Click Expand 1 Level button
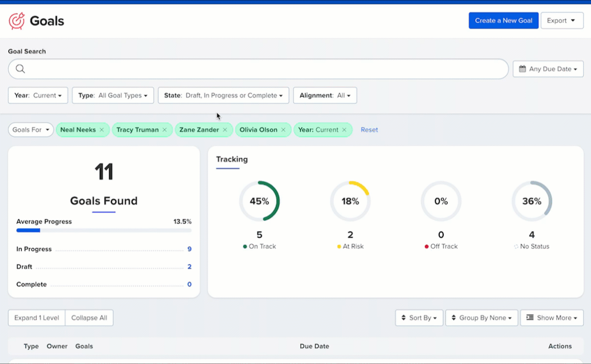The image size is (591, 364). point(36,318)
